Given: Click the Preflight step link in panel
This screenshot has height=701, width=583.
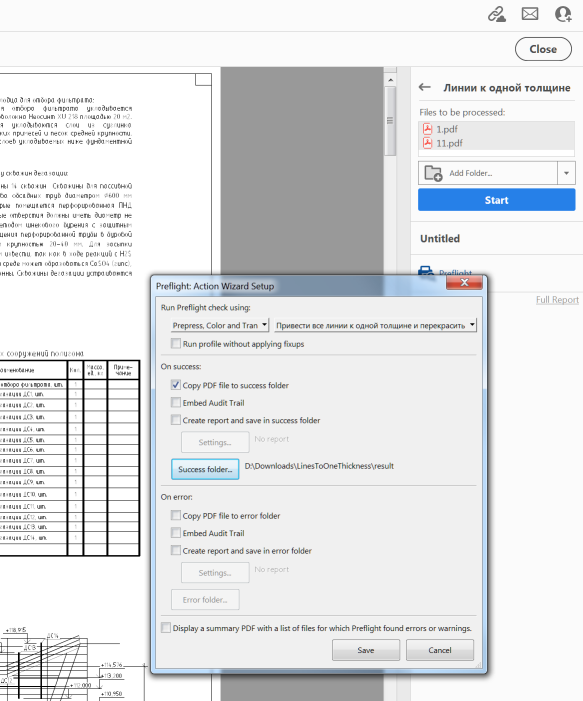Looking at the screenshot, I should [455, 272].
